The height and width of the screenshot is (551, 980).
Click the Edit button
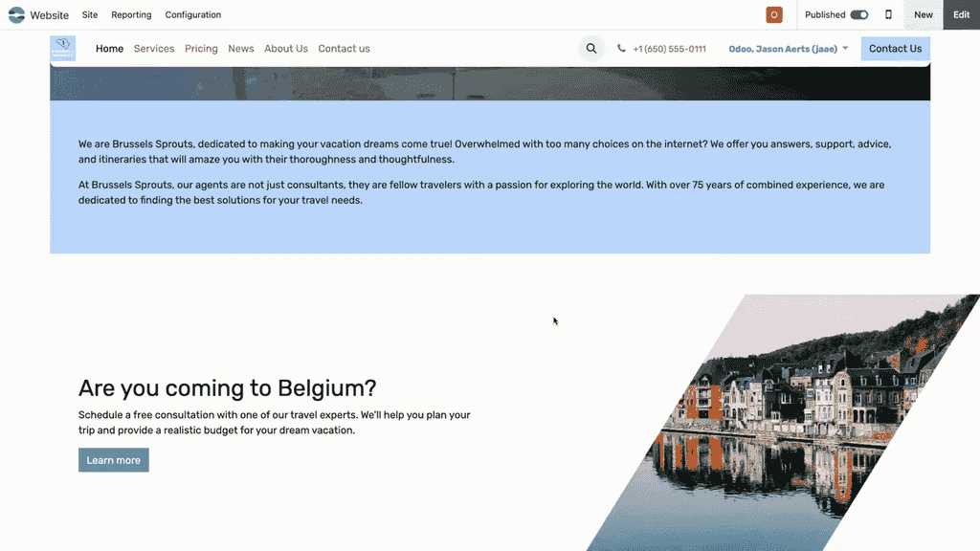click(961, 15)
